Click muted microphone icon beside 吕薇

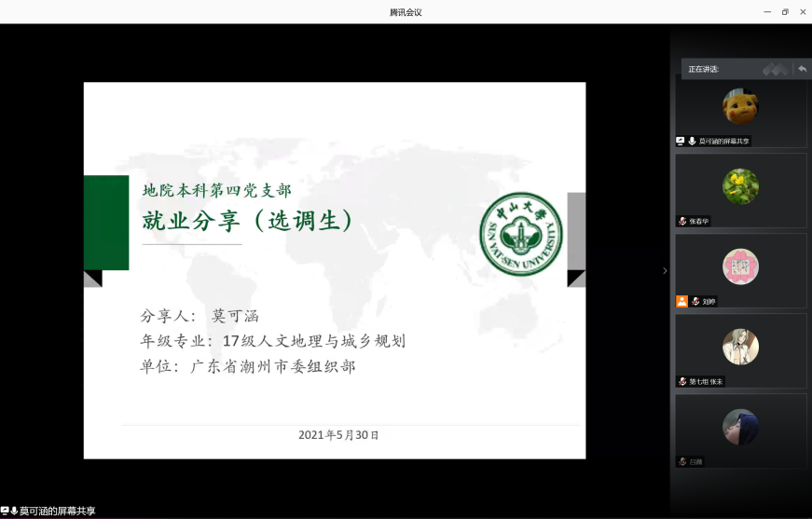tap(682, 461)
